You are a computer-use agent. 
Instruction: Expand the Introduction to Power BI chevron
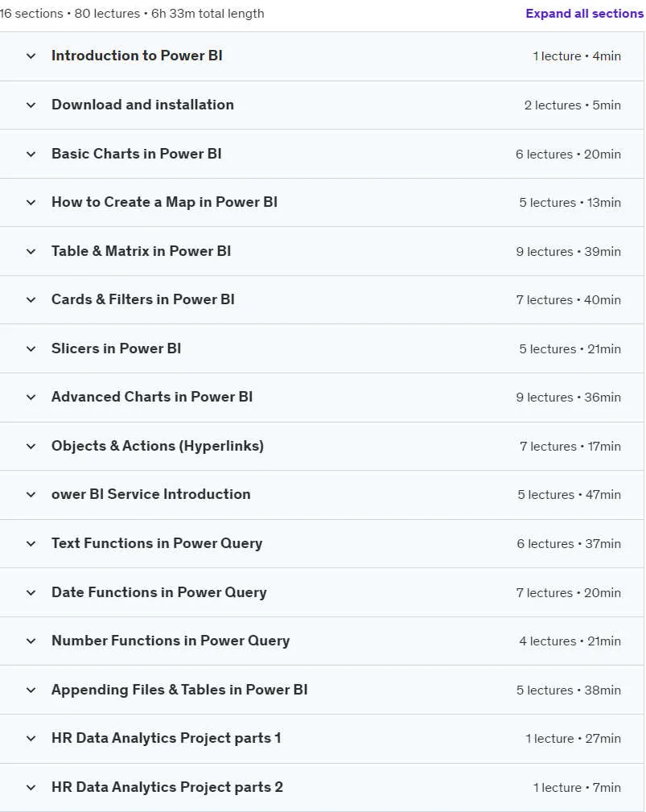pyautogui.click(x=31, y=56)
